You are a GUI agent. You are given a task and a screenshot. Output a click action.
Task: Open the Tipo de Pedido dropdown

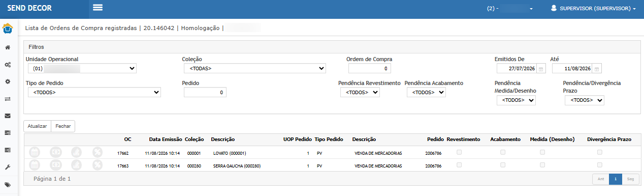pos(94,92)
